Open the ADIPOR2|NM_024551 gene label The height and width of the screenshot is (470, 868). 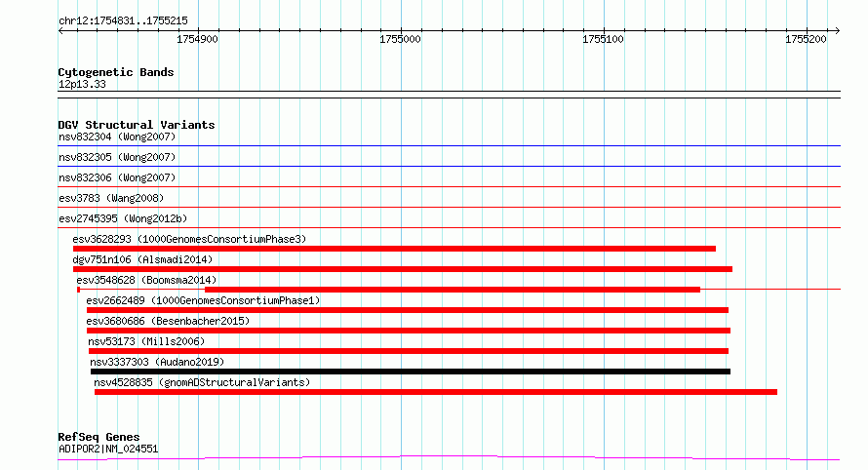pos(108,449)
